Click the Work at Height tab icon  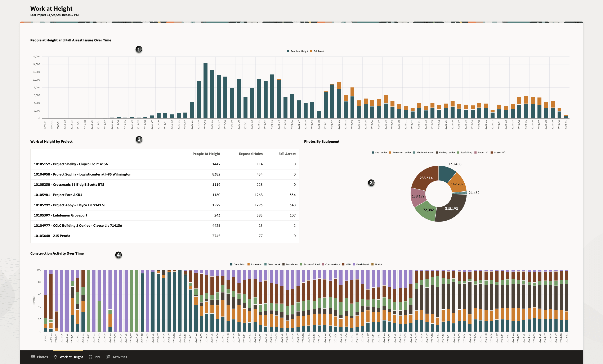(x=55, y=357)
